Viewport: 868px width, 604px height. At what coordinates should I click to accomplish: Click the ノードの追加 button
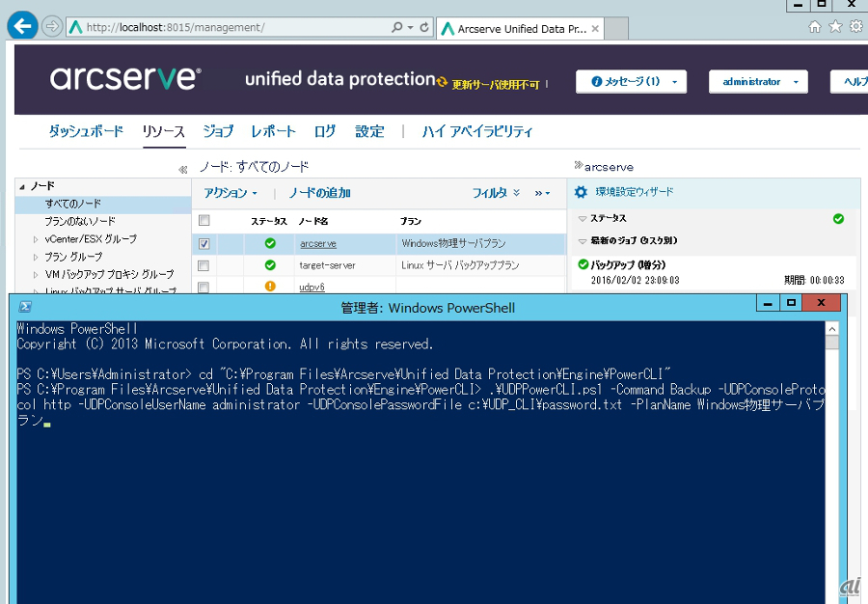point(319,193)
